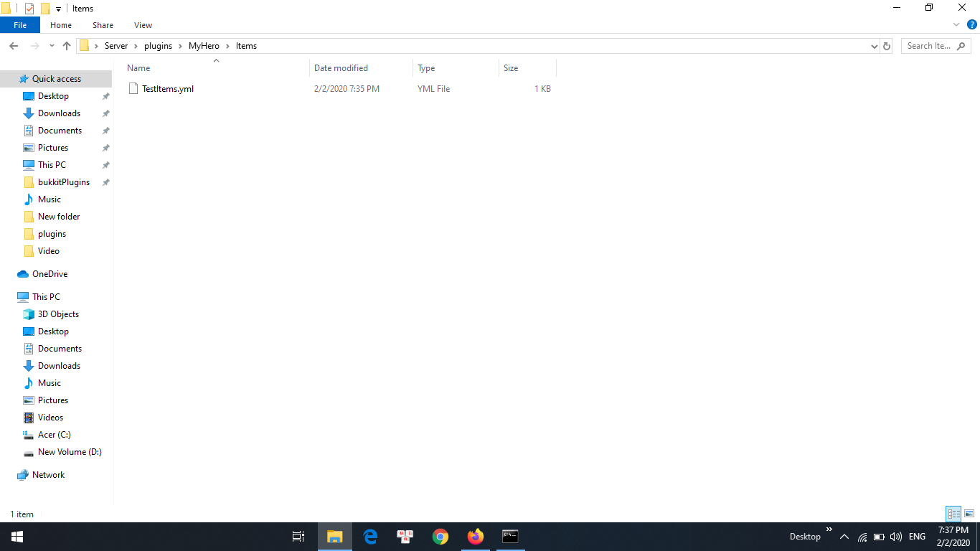This screenshot has height=551, width=980.
Task: Open the New folder entry in sidebar
Action: coord(59,217)
